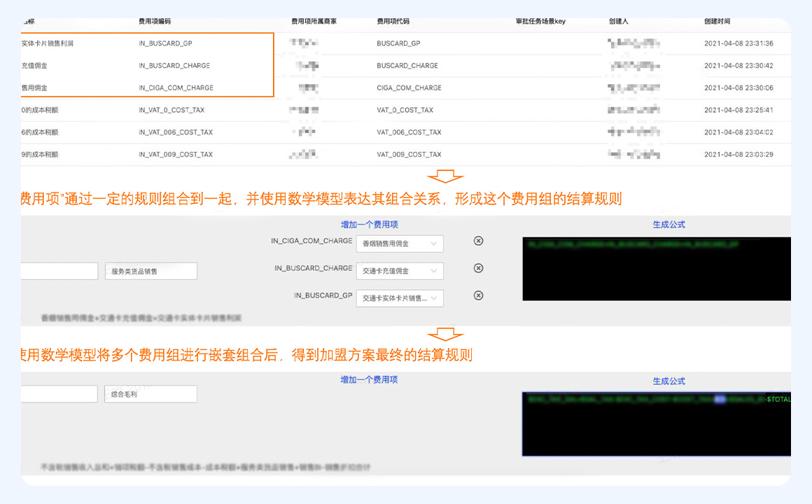Click the 综合毛利 input field

[x=150, y=394]
